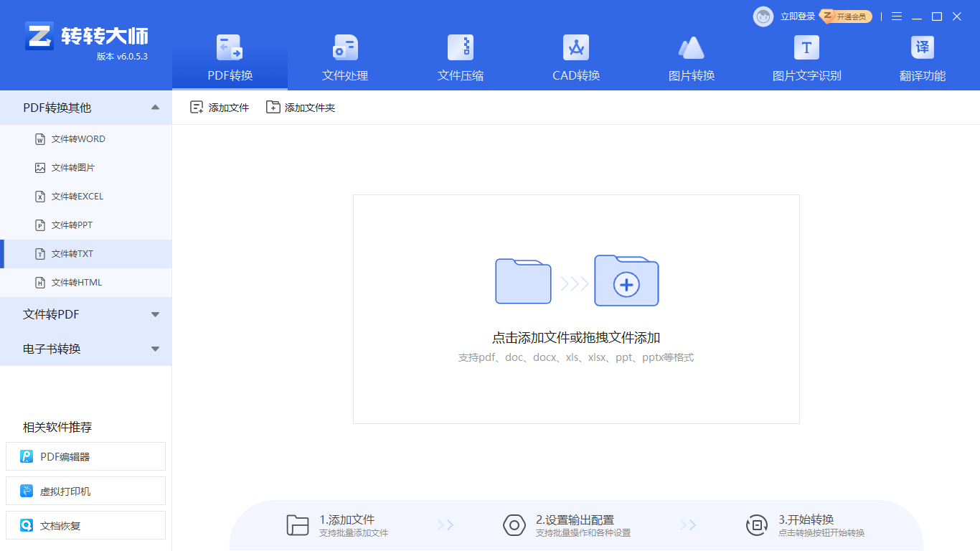Click the supported formats hint text
Screen dimensions: 980x551
pos(576,357)
